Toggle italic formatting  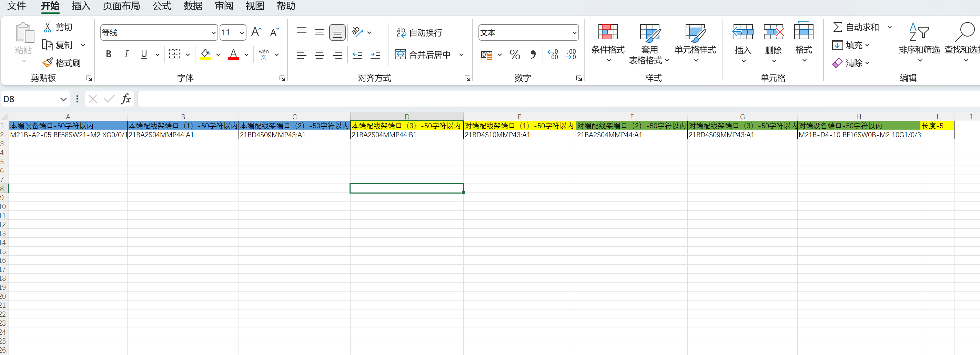126,55
